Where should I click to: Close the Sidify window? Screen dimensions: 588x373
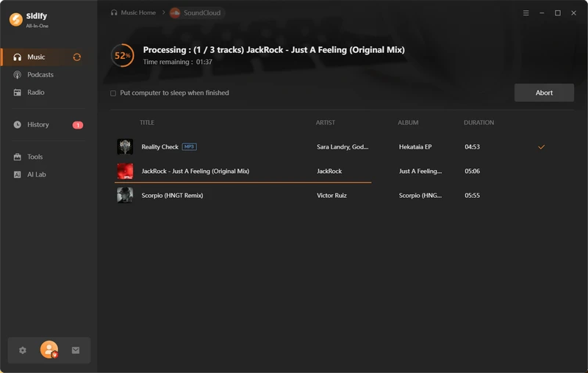coord(574,13)
